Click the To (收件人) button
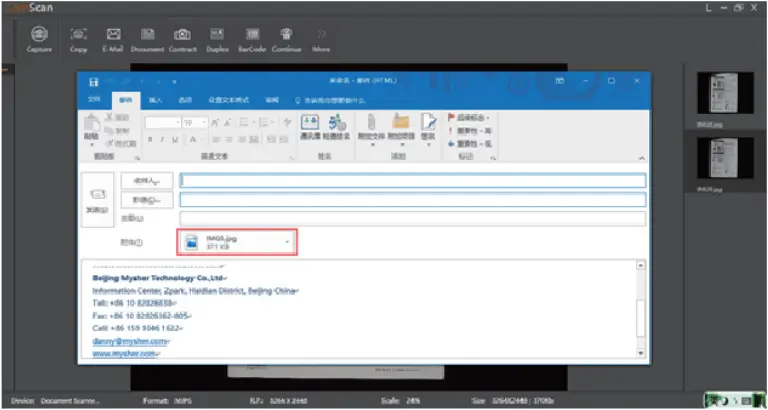 [x=147, y=181]
